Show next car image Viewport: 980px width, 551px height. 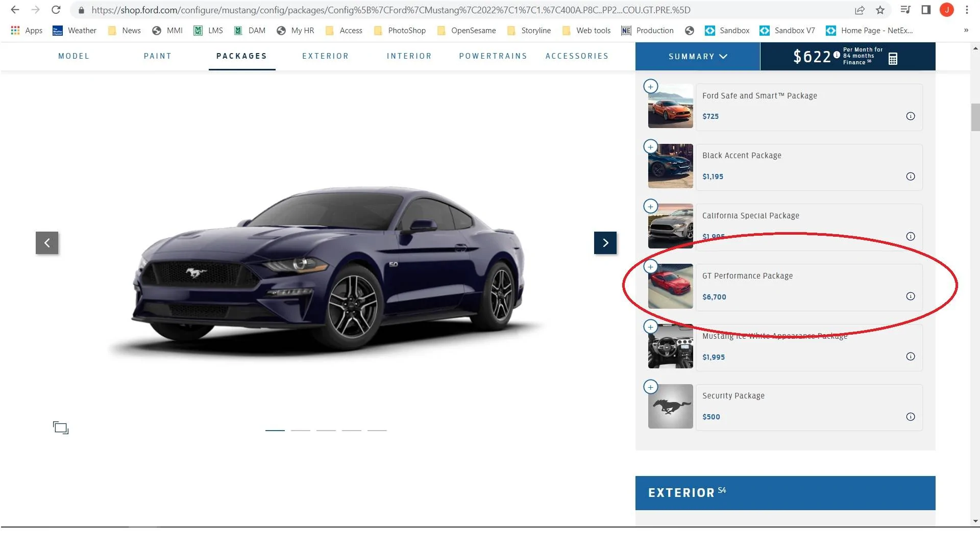(x=605, y=243)
